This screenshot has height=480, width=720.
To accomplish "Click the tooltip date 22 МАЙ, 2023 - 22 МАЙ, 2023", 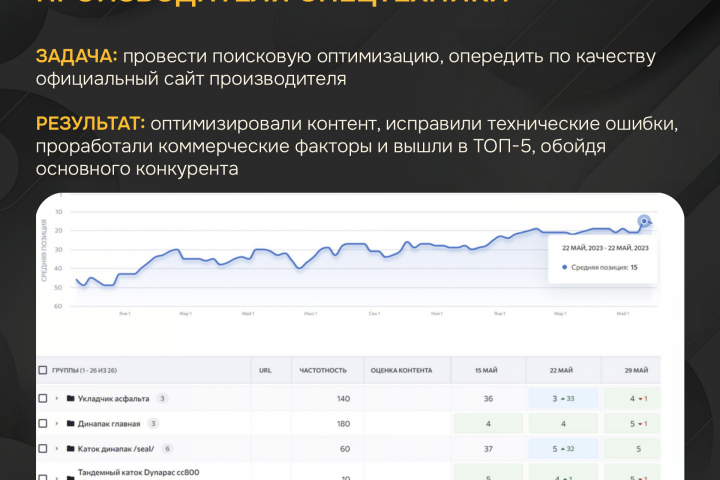I will [605, 248].
